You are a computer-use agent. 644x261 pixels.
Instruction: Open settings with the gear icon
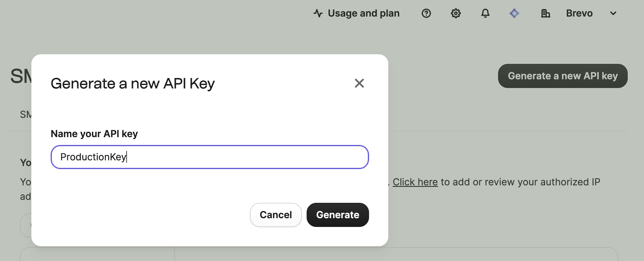[x=456, y=13]
